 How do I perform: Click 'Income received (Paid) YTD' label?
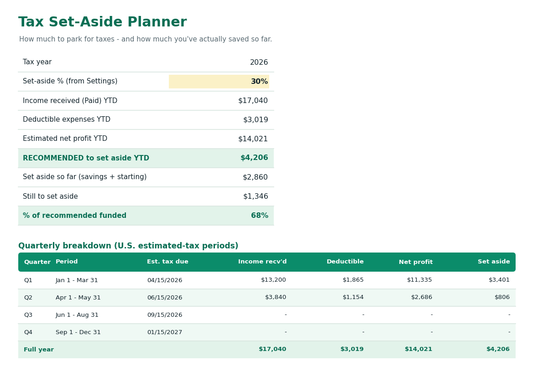(70, 101)
